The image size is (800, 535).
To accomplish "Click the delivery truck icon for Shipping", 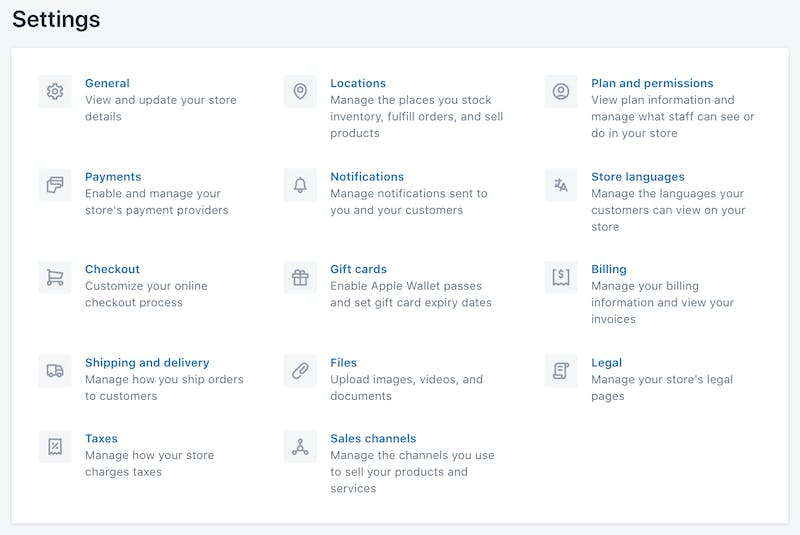I will (x=55, y=371).
